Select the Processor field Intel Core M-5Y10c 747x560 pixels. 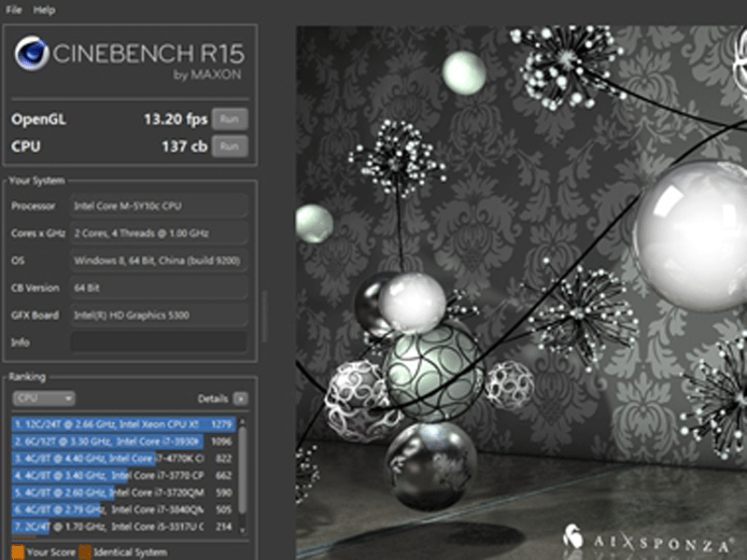(159, 205)
